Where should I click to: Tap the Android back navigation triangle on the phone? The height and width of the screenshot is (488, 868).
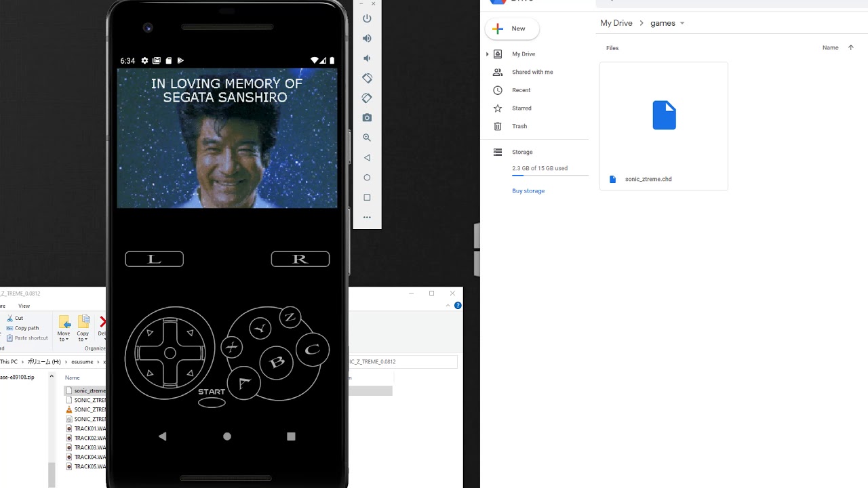[x=162, y=436]
